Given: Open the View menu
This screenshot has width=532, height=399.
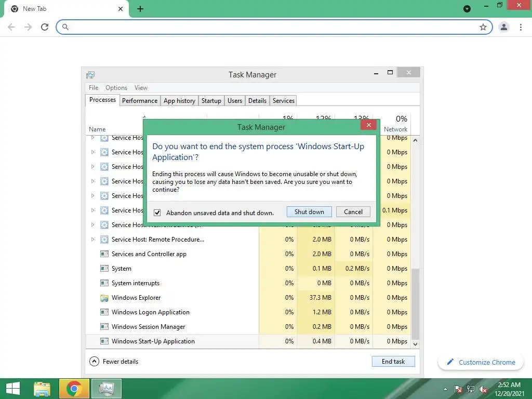Looking at the screenshot, I should 141,88.
